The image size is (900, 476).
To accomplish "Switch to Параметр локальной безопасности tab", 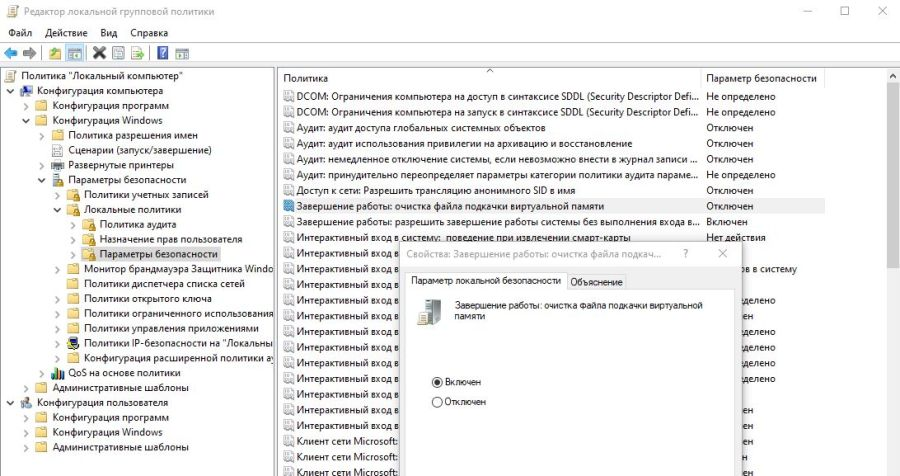I will [x=486, y=281].
